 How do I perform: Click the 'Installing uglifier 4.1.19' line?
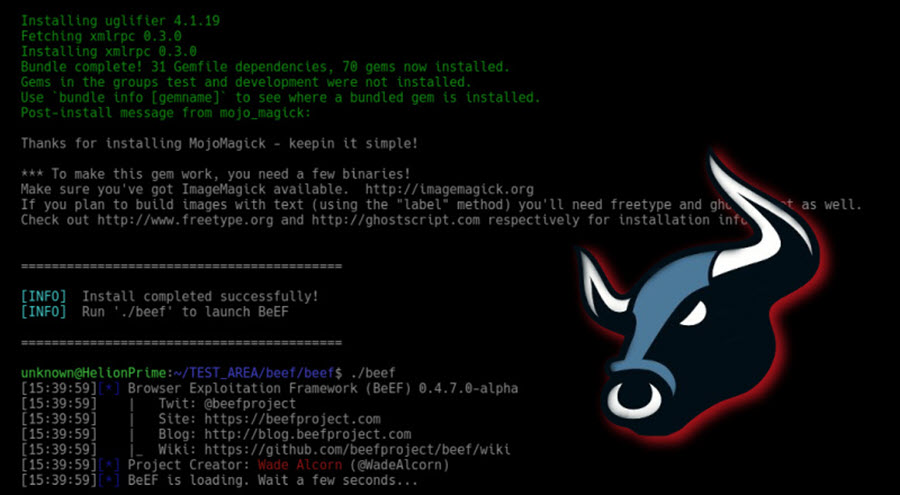point(120,21)
